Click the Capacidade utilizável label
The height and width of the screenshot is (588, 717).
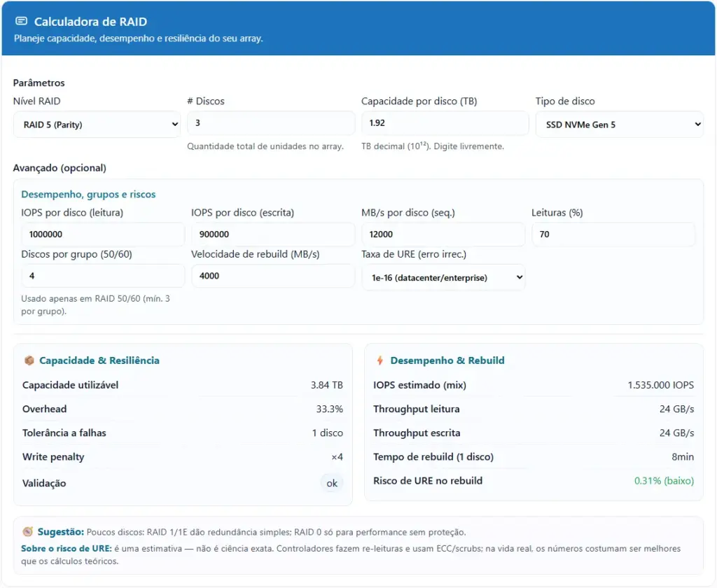(71, 385)
